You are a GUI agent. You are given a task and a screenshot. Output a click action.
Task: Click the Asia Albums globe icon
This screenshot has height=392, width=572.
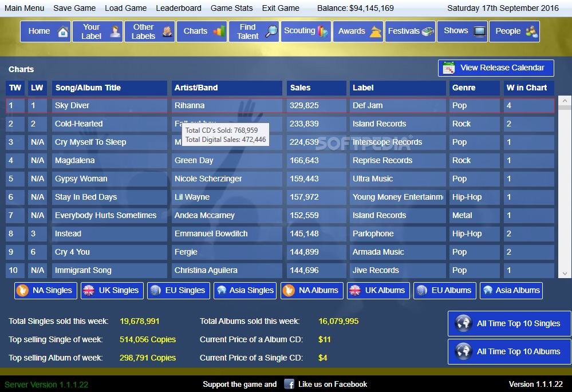[x=488, y=291]
